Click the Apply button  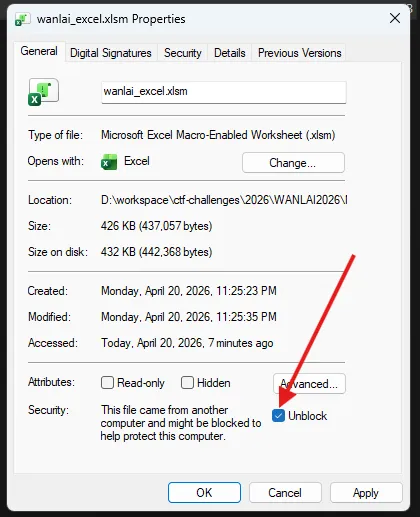366,492
